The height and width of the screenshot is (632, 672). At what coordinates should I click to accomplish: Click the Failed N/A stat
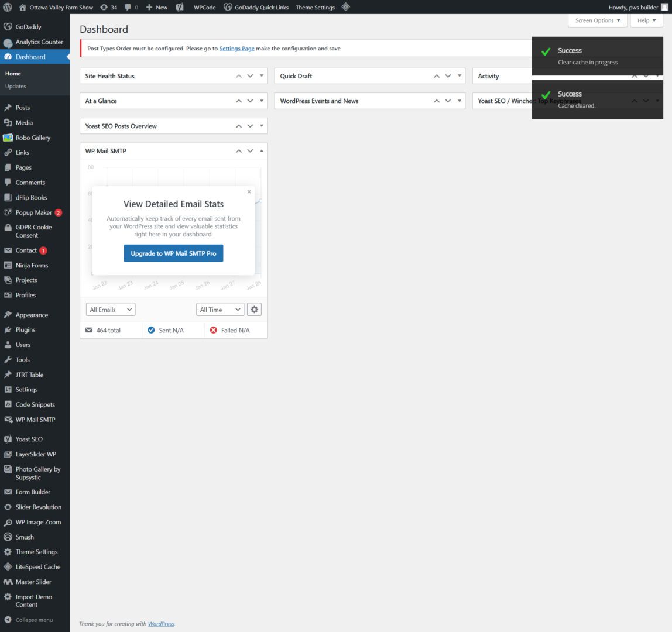tap(229, 331)
